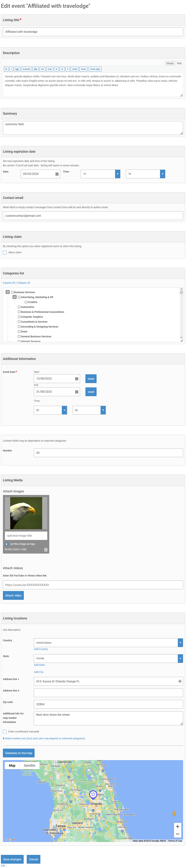The image size is (186, 868).
Task: Open the State dropdown
Action: tap(109, 658)
